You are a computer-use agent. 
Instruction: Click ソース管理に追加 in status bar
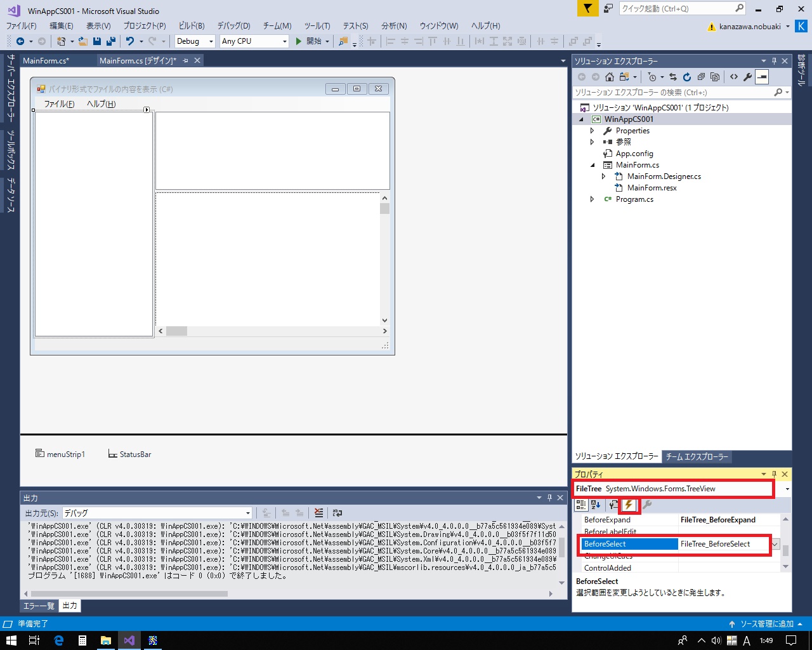point(766,624)
